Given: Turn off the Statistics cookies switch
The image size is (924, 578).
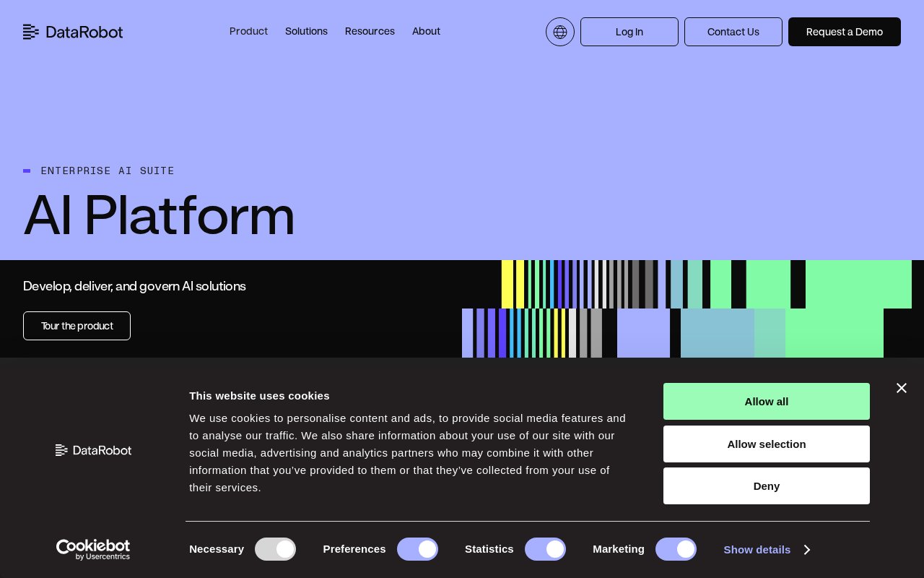Looking at the screenshot, I should [x=545, y=549].
